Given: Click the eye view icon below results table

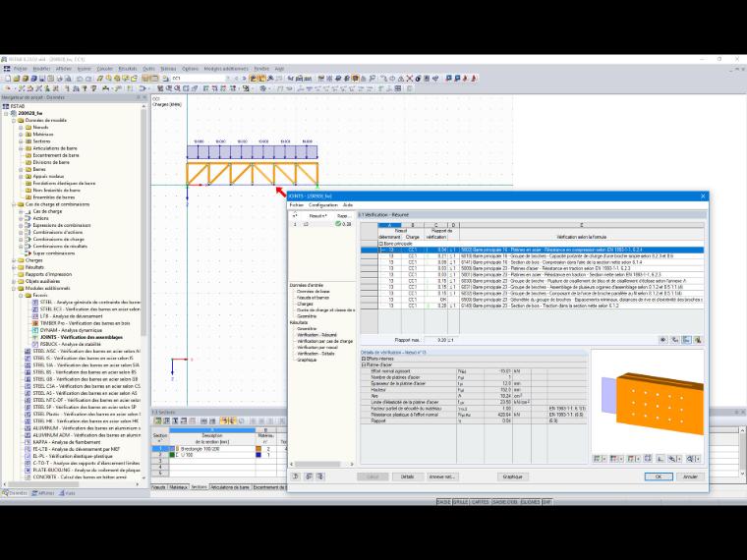Looking at the screenshot, I should pos(662,340).
